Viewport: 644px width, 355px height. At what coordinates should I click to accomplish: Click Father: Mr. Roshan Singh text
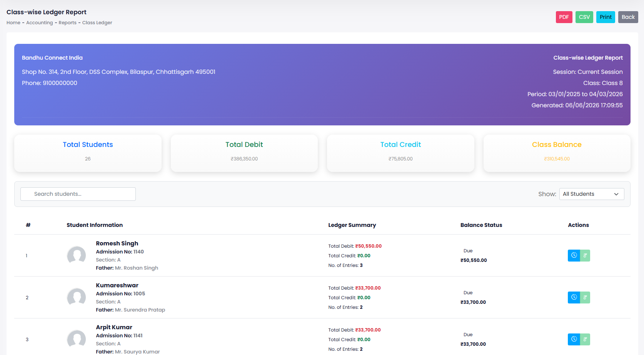pos(127,268)
